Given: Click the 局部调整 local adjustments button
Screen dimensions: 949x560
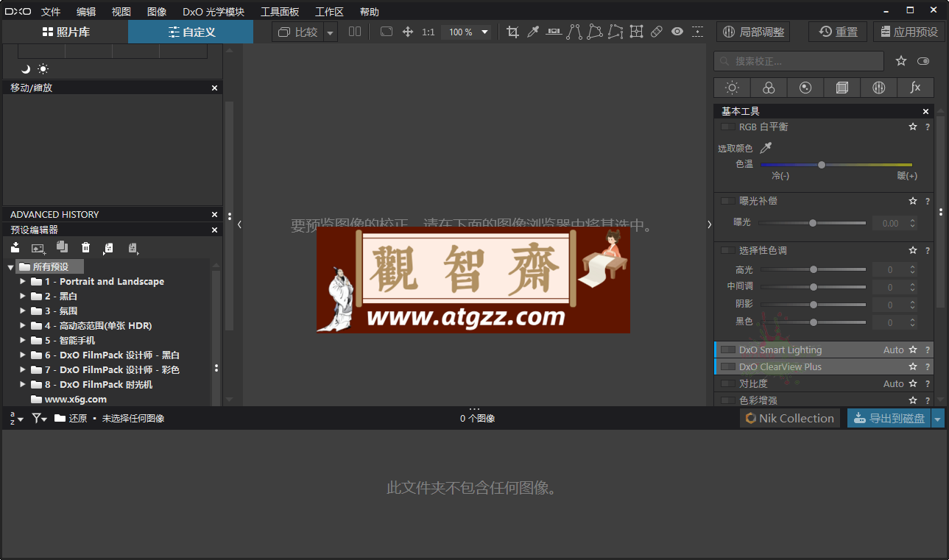Looking at the screenshot, I should 753,32.
